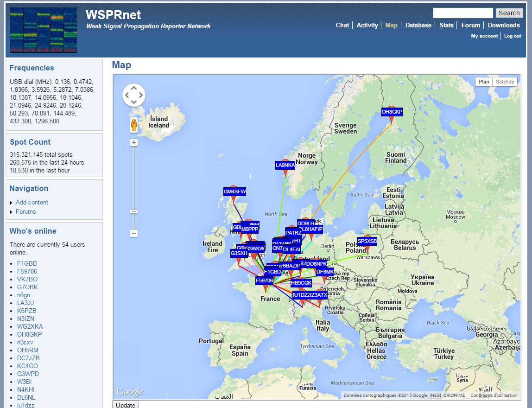Select the G3WKW station marker

[x=255, y=249]
